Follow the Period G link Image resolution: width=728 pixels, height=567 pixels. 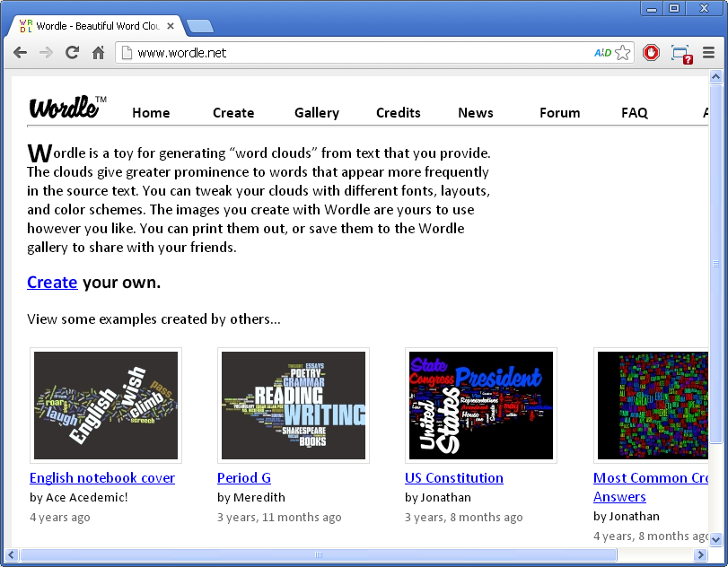coord(244,478)
